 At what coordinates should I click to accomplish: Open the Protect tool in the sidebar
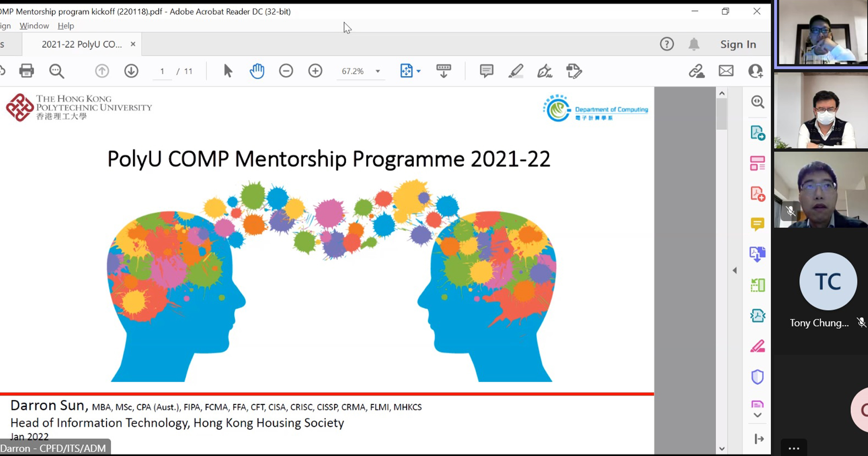click(758, 377)
